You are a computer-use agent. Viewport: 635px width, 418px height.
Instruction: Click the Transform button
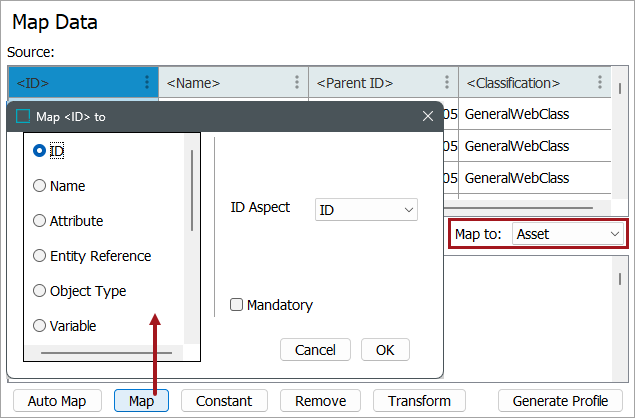click(x=419, y=401)
